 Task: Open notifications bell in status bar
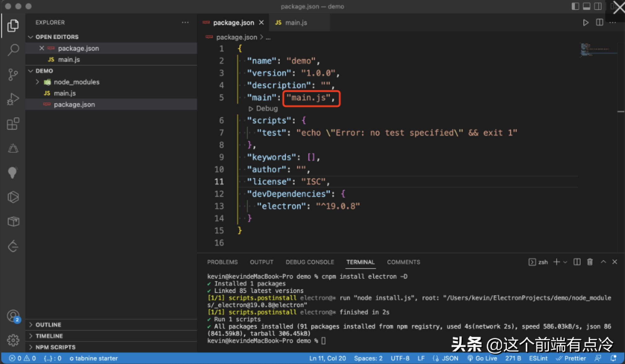613,358
